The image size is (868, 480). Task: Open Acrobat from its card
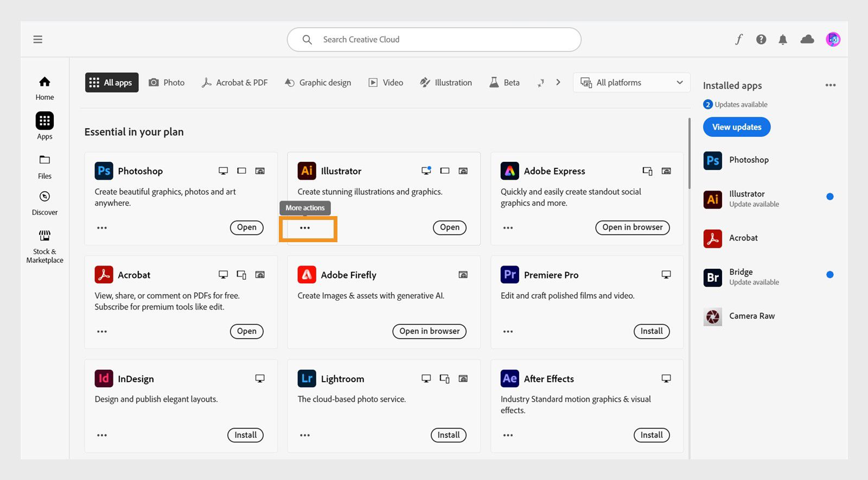pyautogui.click(x=247, y=331)
